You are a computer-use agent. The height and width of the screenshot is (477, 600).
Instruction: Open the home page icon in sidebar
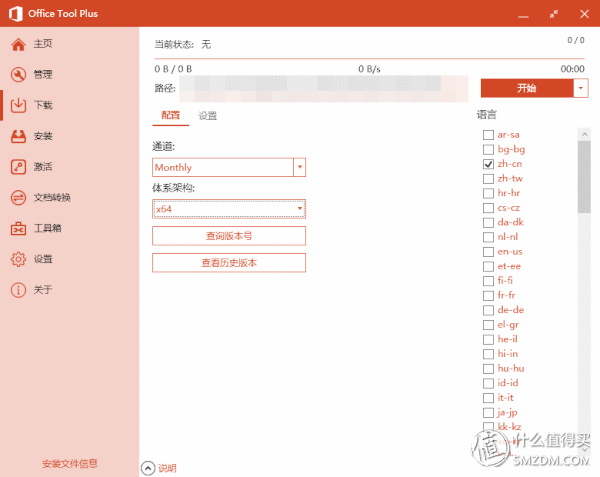click(x=18, y=44)
